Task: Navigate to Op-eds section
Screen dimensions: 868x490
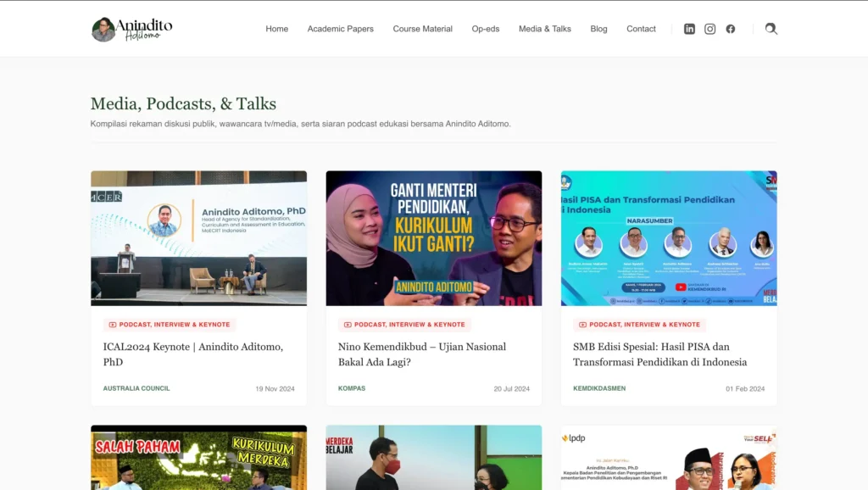Action: tap(486, 29)
